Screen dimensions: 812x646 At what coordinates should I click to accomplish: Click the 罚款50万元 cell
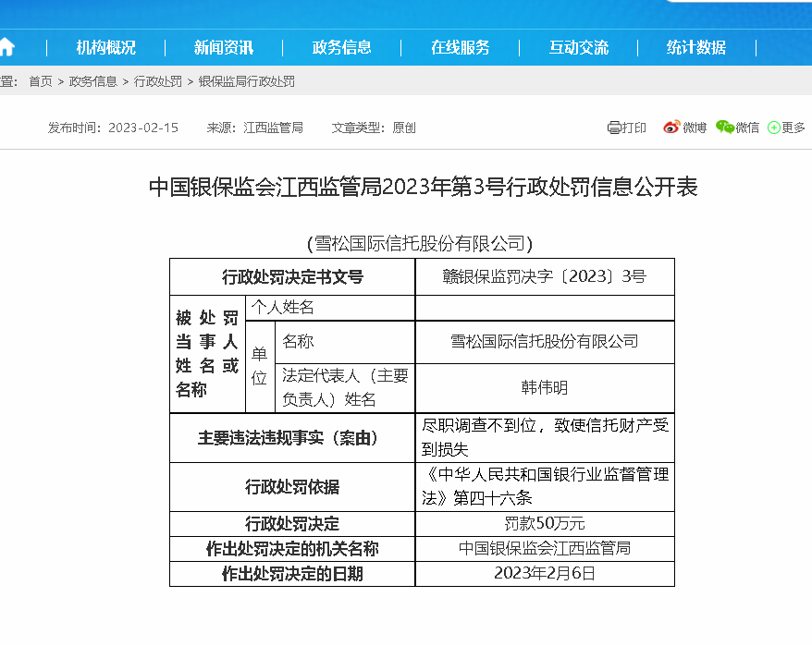545,524
